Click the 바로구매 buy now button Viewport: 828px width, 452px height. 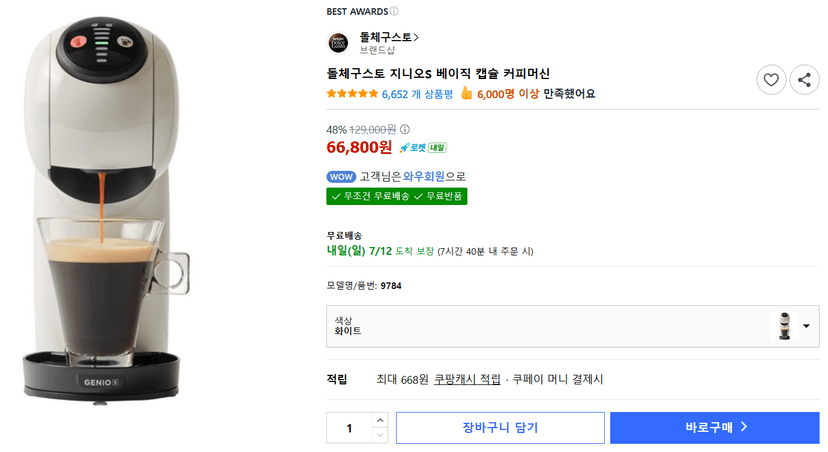pyautogui.click(x=714, y=428)
